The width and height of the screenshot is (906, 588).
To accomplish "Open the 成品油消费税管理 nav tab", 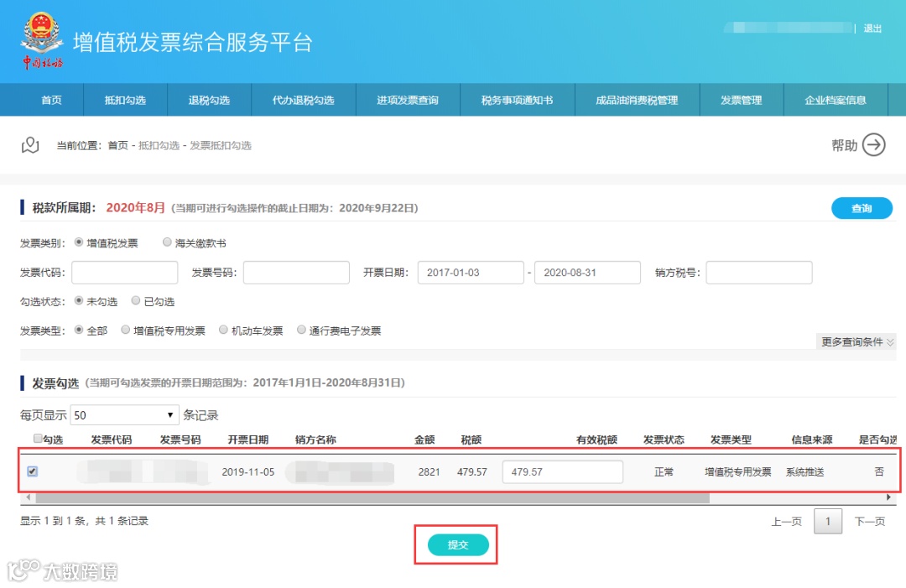I will [x=637, y=100].
